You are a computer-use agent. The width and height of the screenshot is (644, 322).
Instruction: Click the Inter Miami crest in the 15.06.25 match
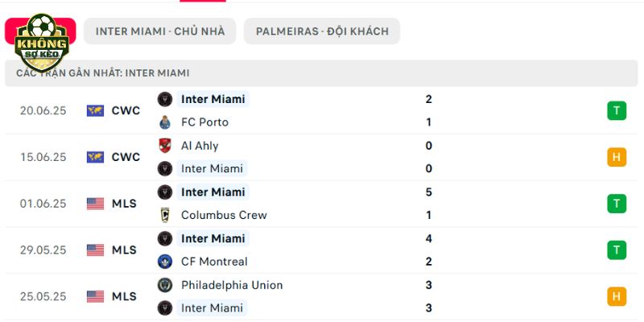pos(165,169)
